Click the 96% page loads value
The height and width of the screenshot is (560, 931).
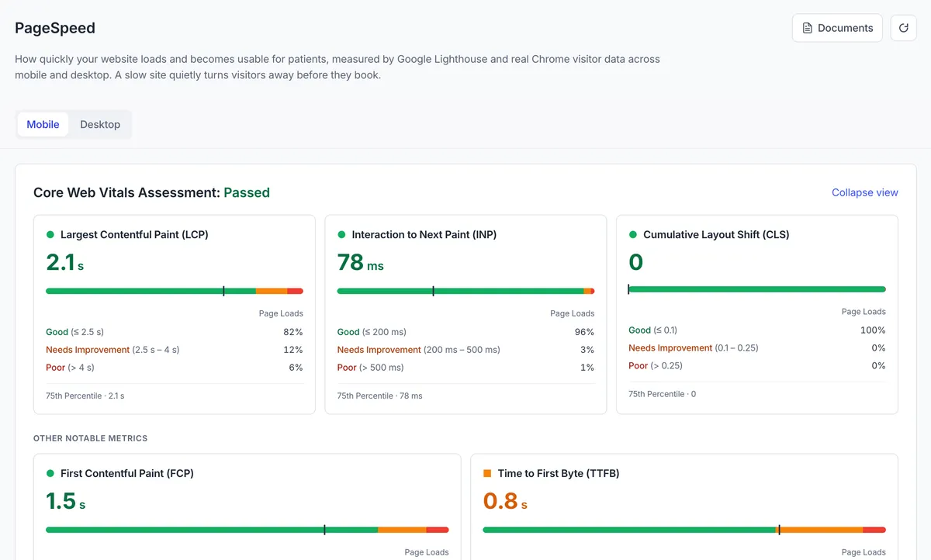[x=584, y=332]
